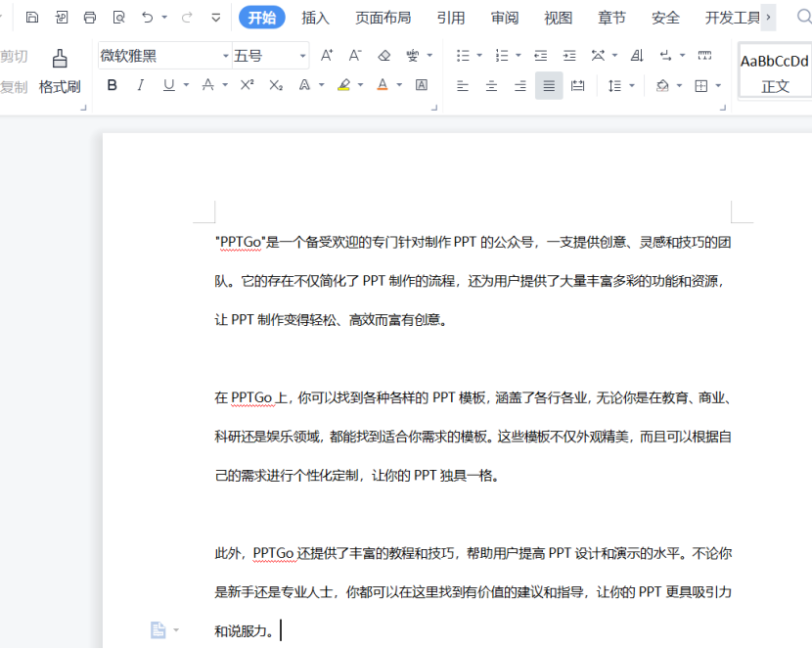Click the Clear formatting eraser icon
The width and height of the screenshot is (812, 649).
click(383, 55)
